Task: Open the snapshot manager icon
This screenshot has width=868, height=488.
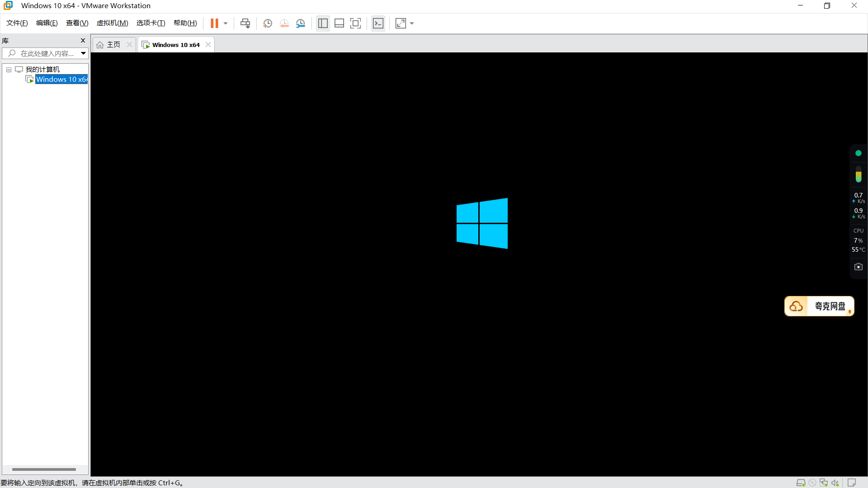Action: coord(301,23)
